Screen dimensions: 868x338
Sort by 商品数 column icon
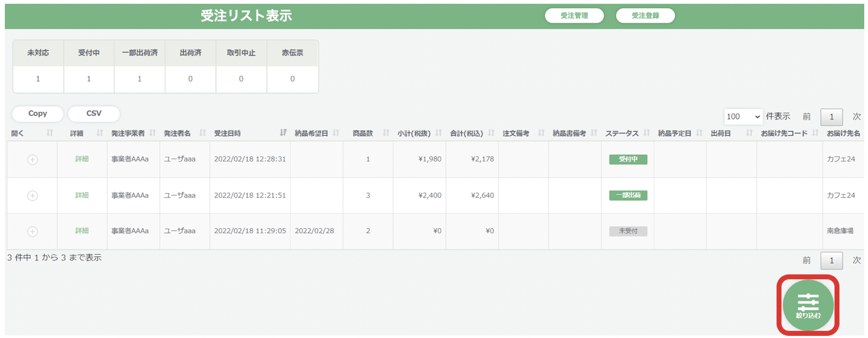(386, 133)
